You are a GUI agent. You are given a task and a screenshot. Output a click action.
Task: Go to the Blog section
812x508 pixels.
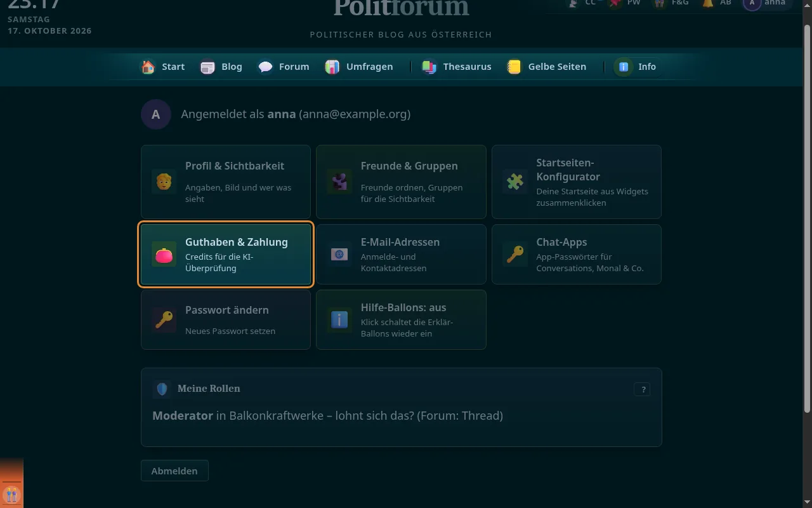pyautogui.click(x=221, y=67)
